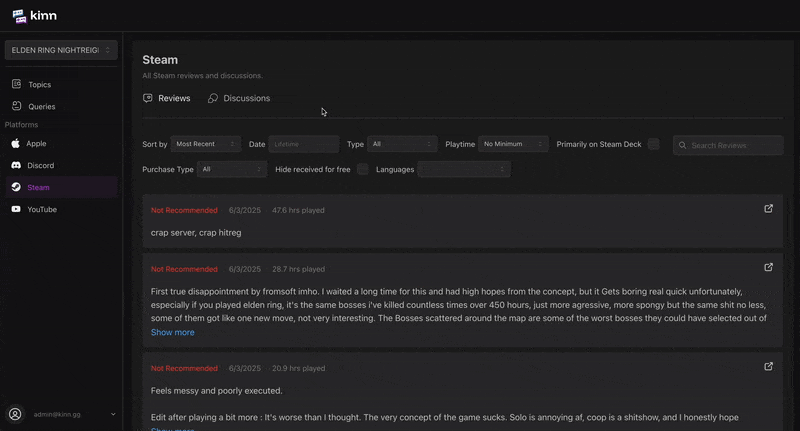Click the "crap server, crap hitreg" review text
The image size is (800, 431).
pyautogui.click(x=196, y=233)
